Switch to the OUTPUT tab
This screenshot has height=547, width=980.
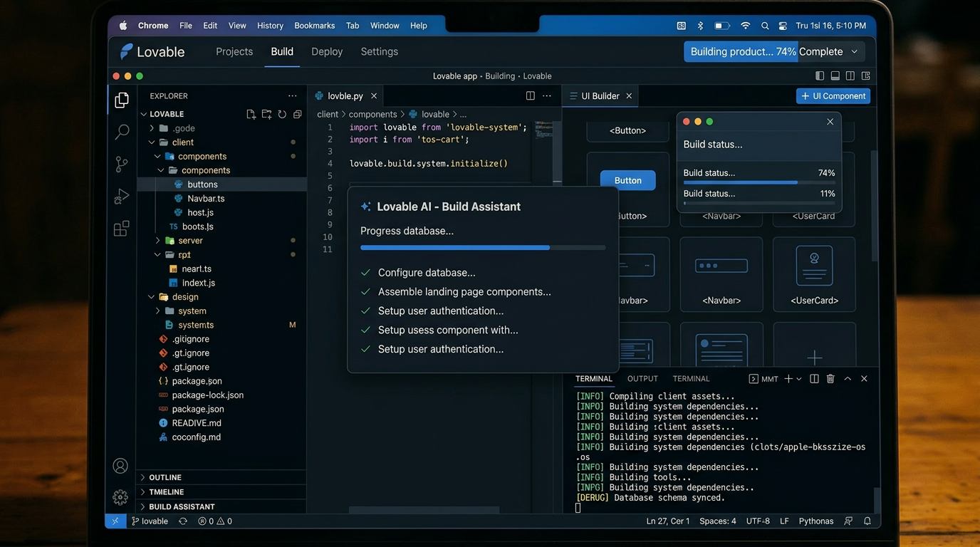[x=642, y=378]
